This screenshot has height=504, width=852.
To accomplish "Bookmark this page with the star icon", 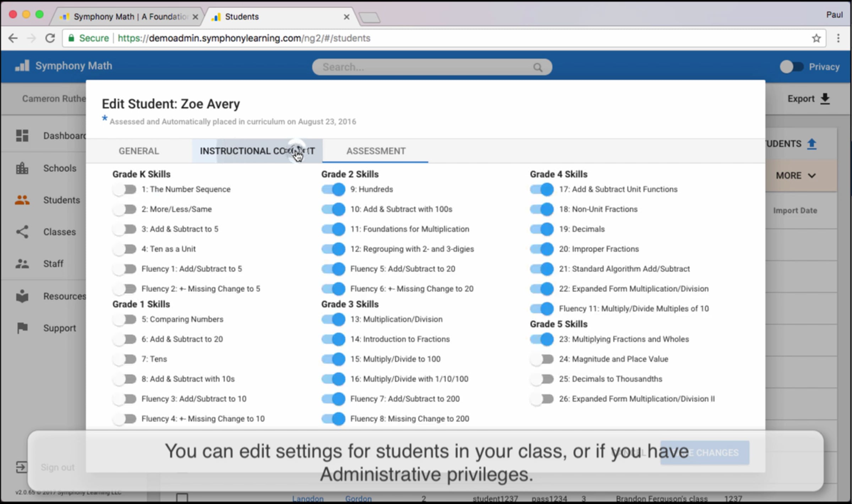I will (816, 38).
